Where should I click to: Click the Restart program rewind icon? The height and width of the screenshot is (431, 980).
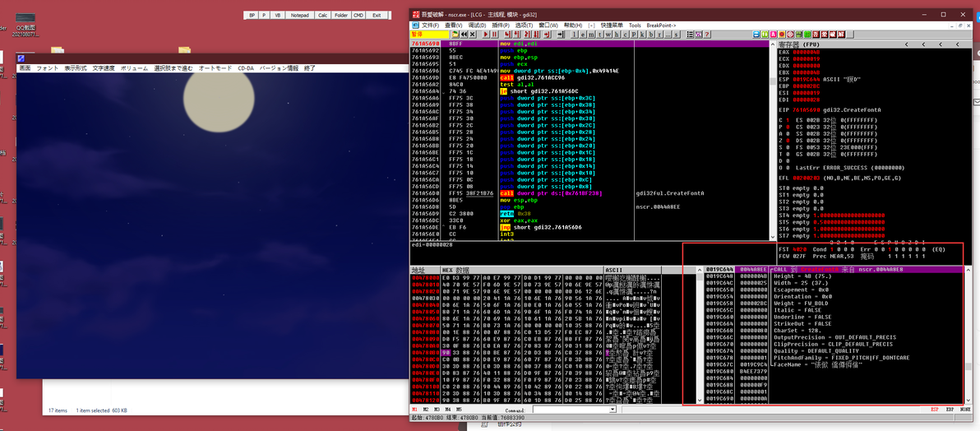[x=465, y=34]
